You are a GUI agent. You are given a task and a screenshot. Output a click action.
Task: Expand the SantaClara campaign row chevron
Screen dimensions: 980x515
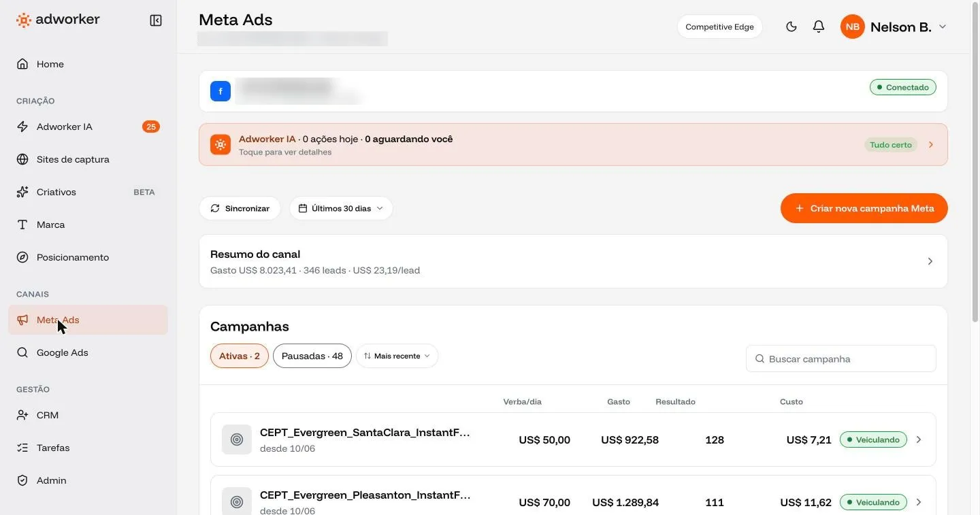pyautogui.click(x=919, y=439)
